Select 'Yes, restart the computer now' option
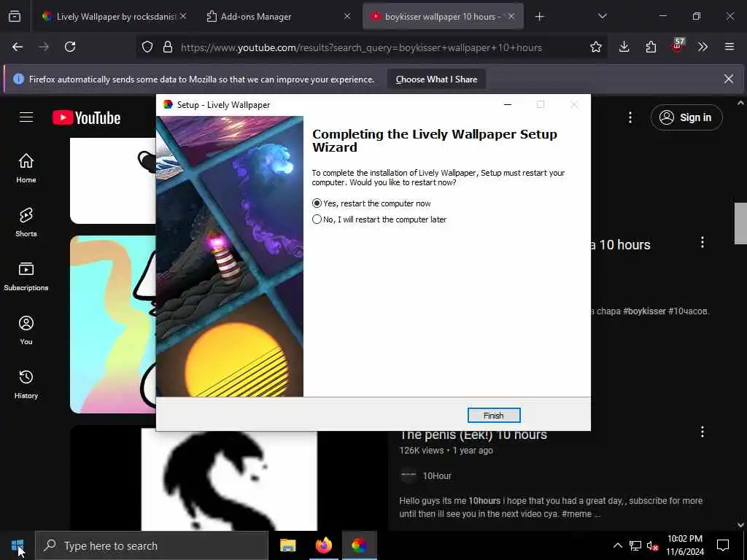The image size is (747, 560). [371, 203]
